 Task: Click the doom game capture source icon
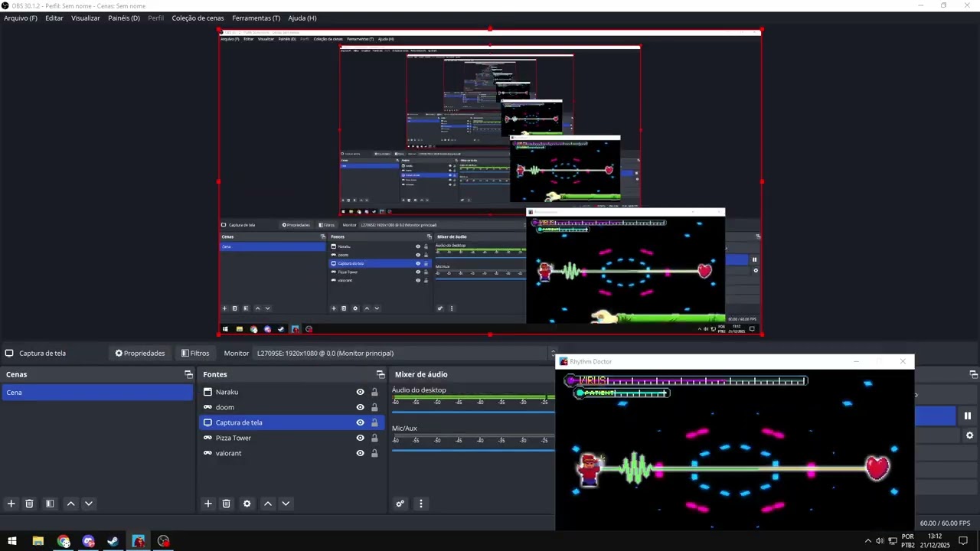click(x=207, y=407)
